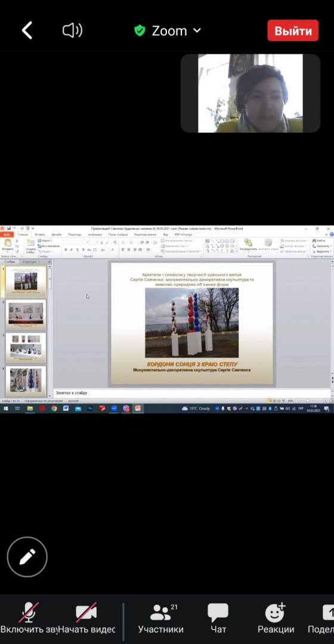Screen dimensions: 334x644
Task: Adjust the PowerPoint zoom slider
Action: (x=308, y=401)
